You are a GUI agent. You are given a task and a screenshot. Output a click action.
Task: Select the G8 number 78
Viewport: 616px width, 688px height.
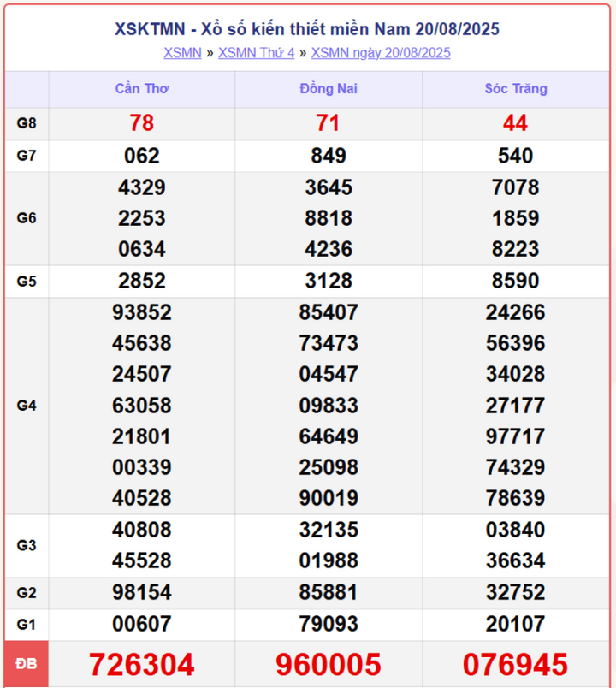tap(142, 123)
